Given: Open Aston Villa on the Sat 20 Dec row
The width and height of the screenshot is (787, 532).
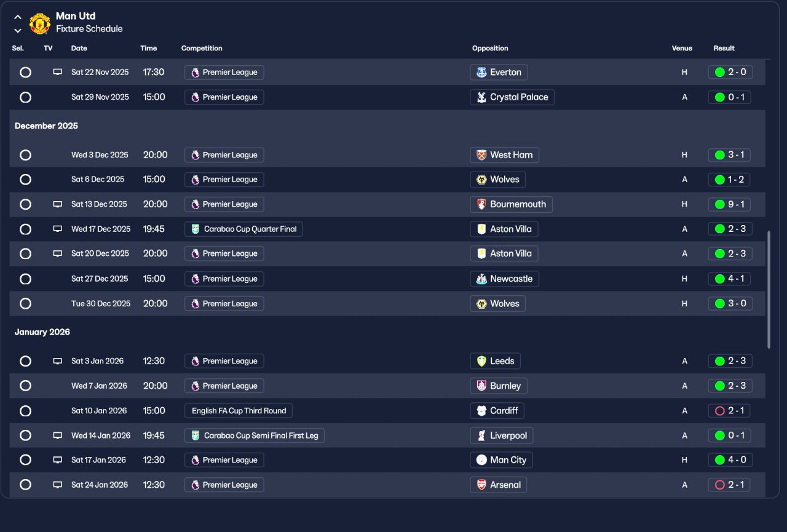Looking at the screenshot, I should point(504,253).
